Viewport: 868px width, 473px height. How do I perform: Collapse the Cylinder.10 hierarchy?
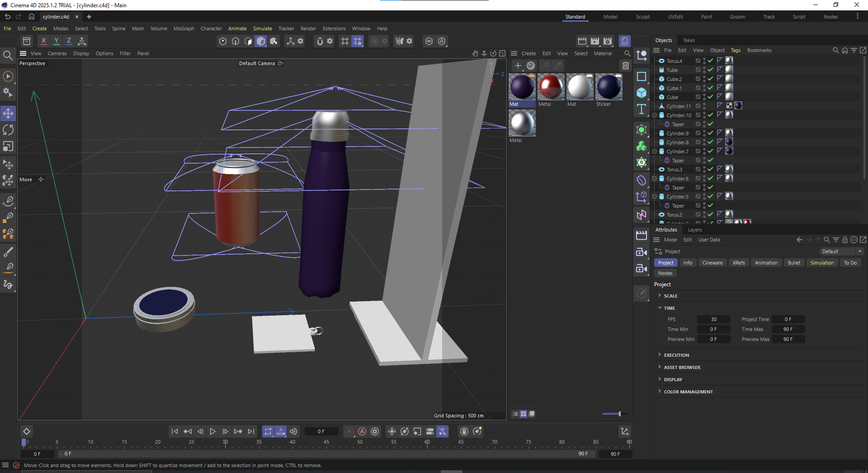point(655,115)
